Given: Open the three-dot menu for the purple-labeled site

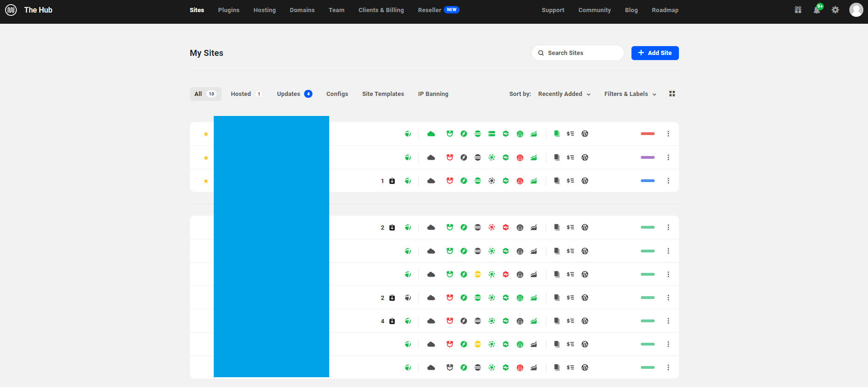Looking at the screenshot, I should (x=668, y=157).
